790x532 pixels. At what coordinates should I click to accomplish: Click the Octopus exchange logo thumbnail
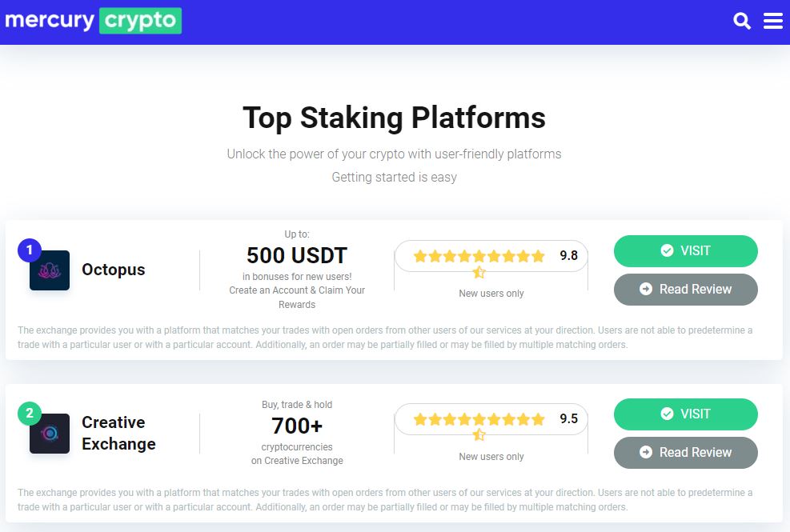click(50, 270)
